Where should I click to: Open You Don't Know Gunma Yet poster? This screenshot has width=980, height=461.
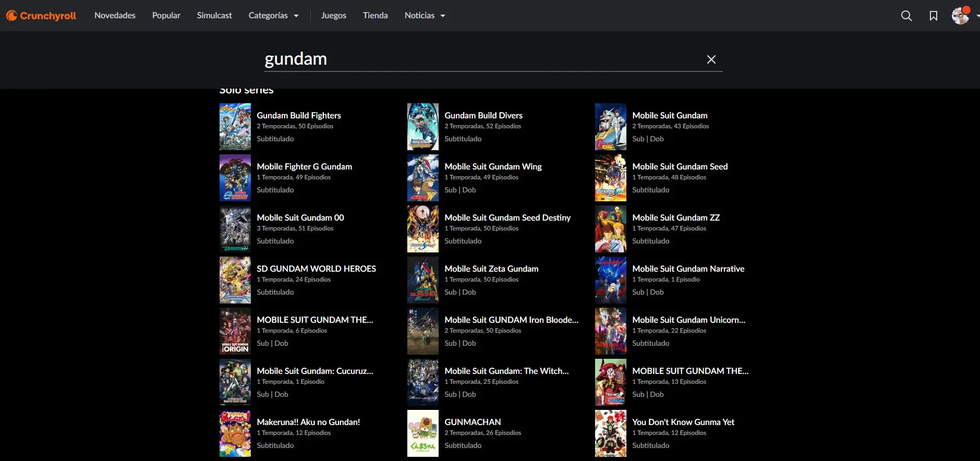coord(611,433)
